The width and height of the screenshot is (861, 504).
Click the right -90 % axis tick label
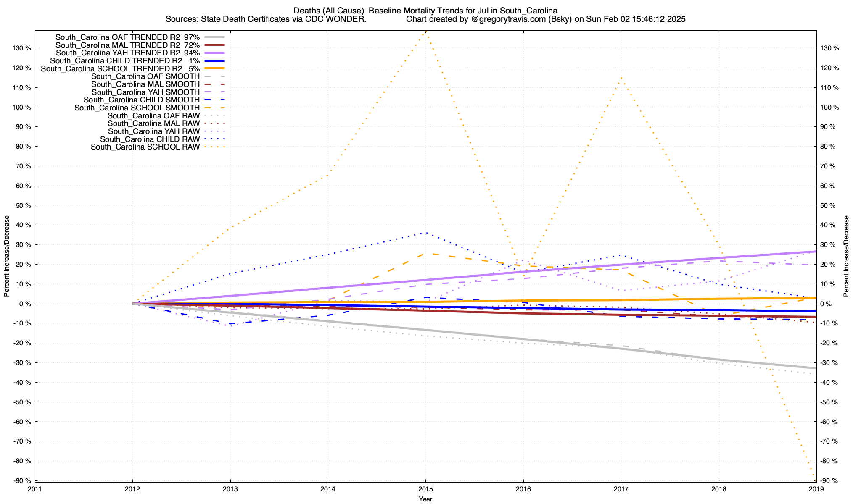[830, 481]
